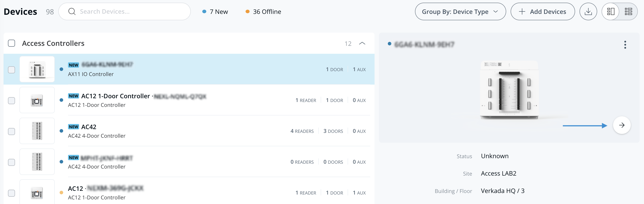Click the right arrow circle button
Screen dimensions: 644x204
tap(621, 125)
